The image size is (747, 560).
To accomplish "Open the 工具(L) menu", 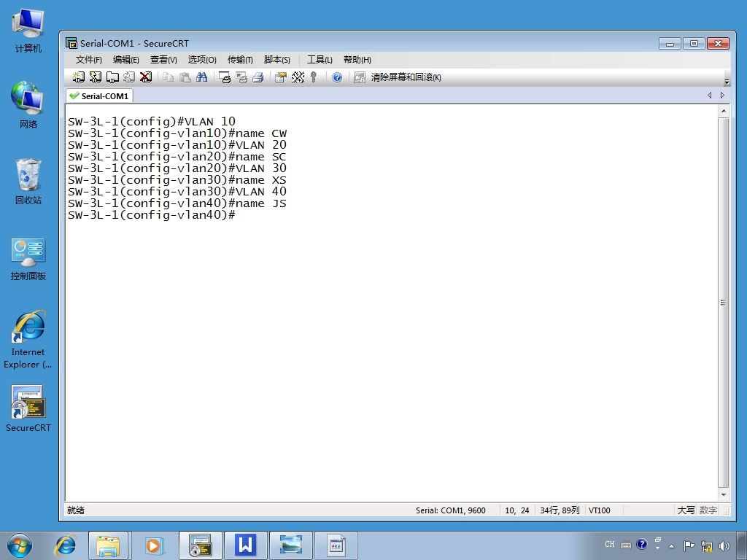I will (x=320, y=60).
